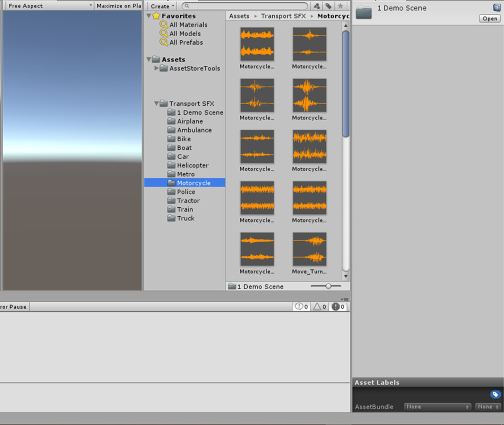Collapse the Favorites section
This screenshot has height=425, width=504.
(x=149, y=16)
